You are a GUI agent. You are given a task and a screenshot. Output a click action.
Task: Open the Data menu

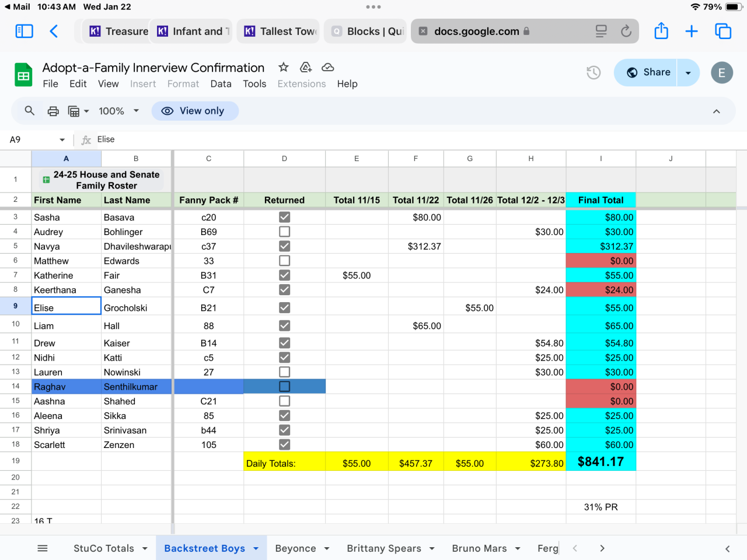[x=221, y=84]
